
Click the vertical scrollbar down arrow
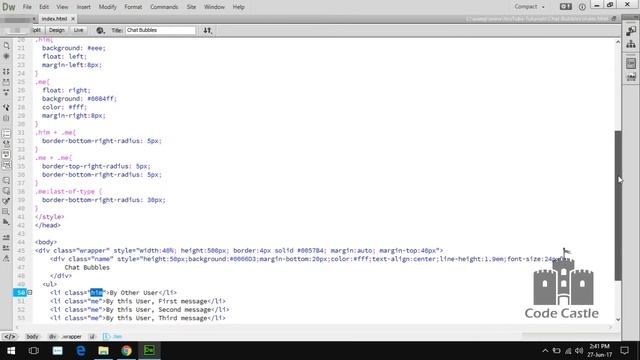(618, 320)
